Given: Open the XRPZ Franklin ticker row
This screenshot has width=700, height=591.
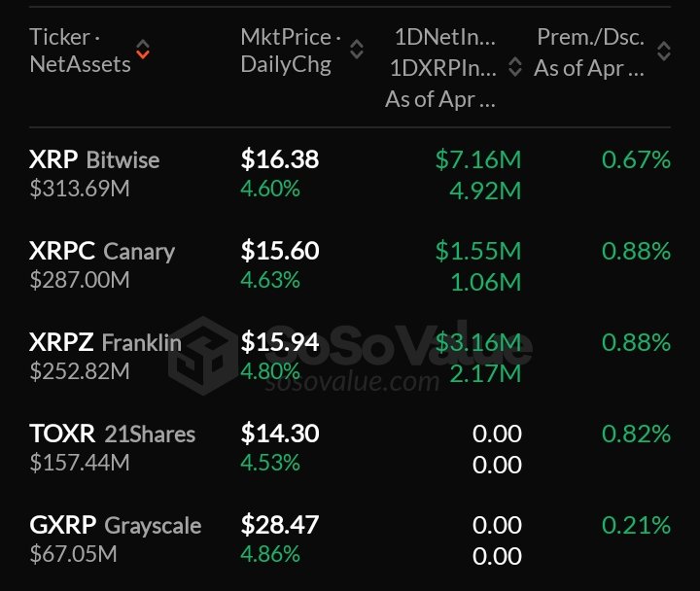Looking at the screenshot, I should pyautogui.click(x=105, y=342).
